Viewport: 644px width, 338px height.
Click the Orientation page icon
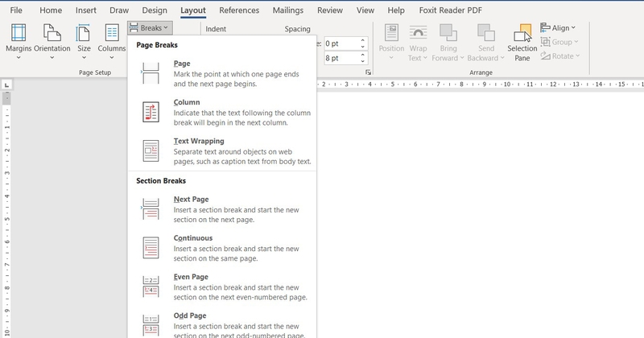(x=52, y=33)
